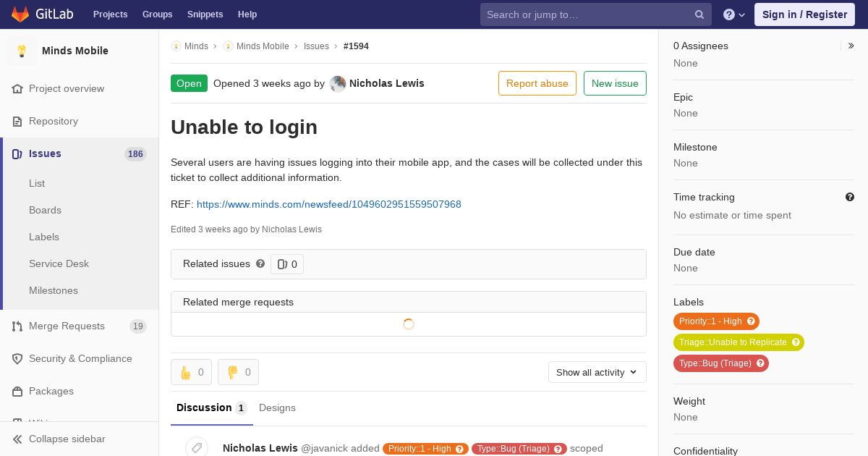Click the GitLab fox logo
This screenshot has height=456, width=868.
[x=20, y=14]
